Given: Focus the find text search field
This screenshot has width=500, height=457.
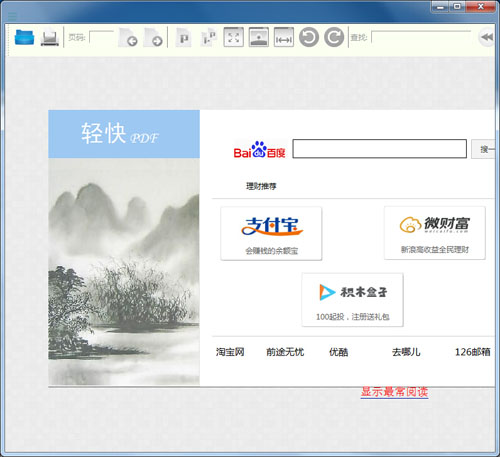Looking at the screenshot, I should pos(421,37).
